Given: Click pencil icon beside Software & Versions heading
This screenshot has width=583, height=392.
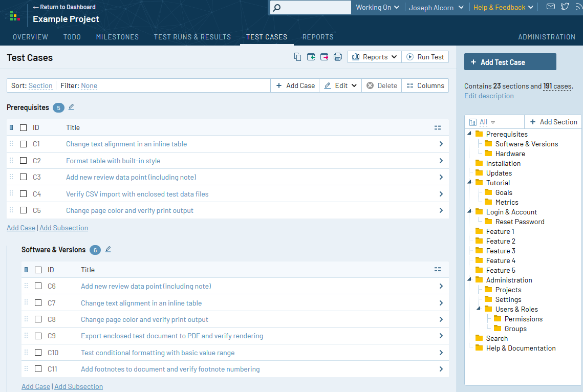Looking at the screenshot, I should pyautogui.click(x=108, y=249).
